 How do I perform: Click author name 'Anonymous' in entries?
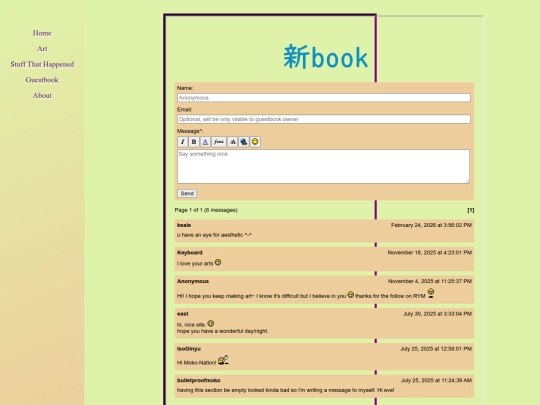click(193, 281)
